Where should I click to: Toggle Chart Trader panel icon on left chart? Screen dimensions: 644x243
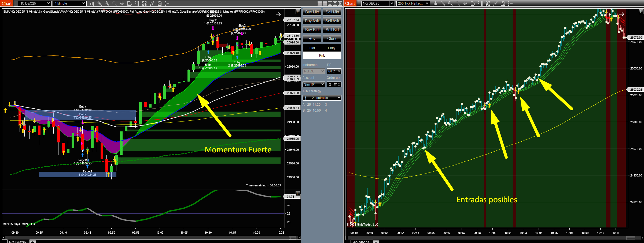tap(137, 3)
